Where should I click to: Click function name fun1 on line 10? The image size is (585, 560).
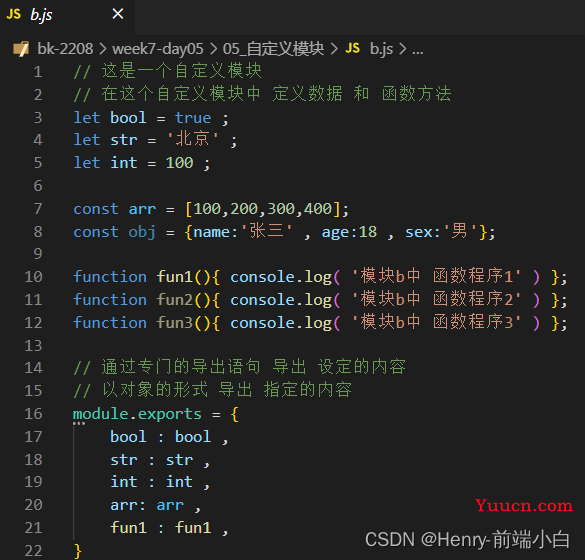point(175,277)
